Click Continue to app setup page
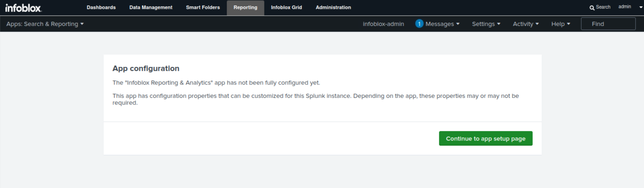The width and height of the screenshot is (644, 188). [485, 138]
